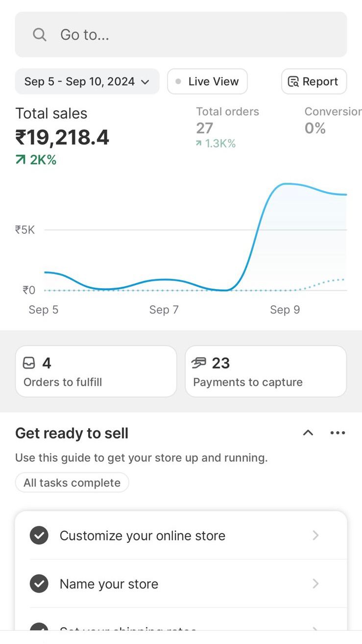Expand Customize your online store chevron
The height and width of the screenshot is (644, 362).
click(316, 535)
